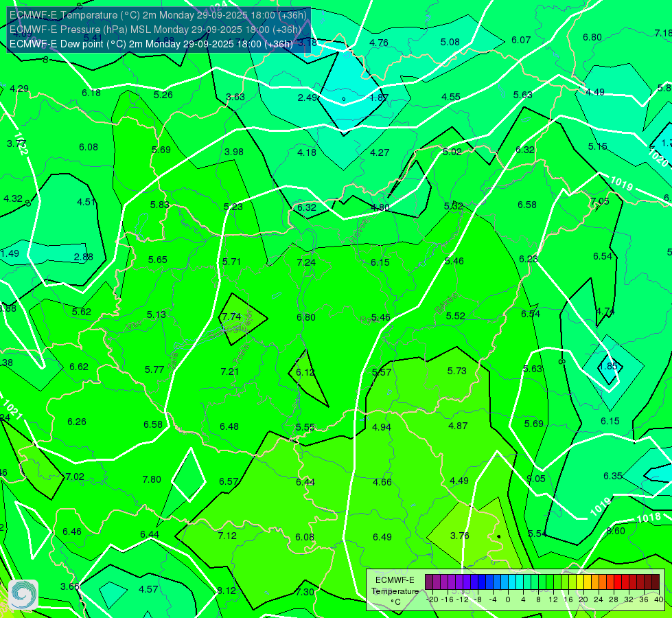The height and width of the screenshot is (618, 672).
Task: Click the dew point value 4.57
Action: click(148, 589)
